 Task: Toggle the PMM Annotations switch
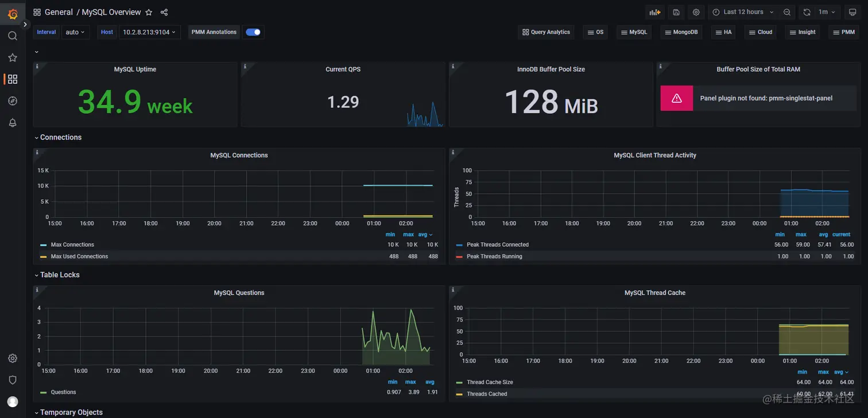[x=253, y=32]
